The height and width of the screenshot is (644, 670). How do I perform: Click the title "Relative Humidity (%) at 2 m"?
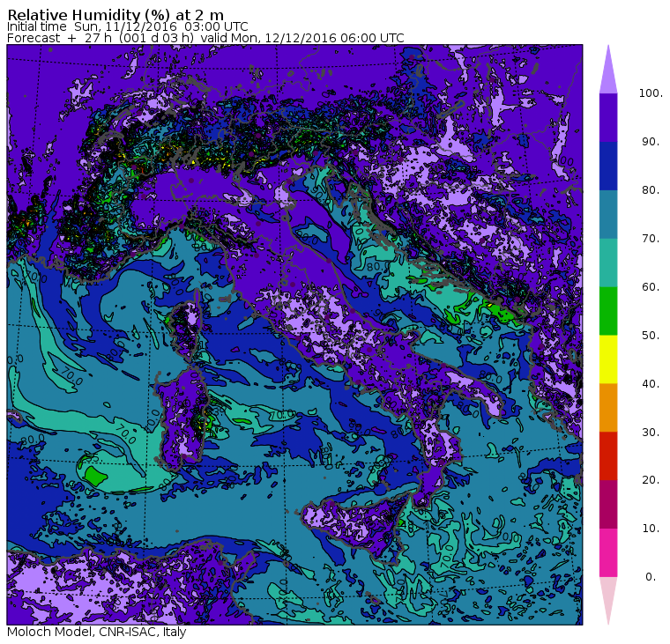pos(115,14)
